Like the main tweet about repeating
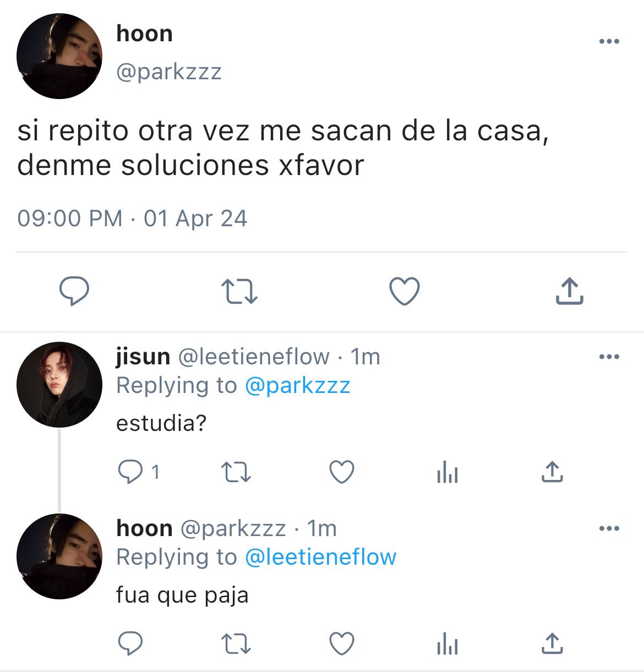Image resolution: width=644 pixels, height=672 pixels. pyautogui.click(x=405, y=291)
